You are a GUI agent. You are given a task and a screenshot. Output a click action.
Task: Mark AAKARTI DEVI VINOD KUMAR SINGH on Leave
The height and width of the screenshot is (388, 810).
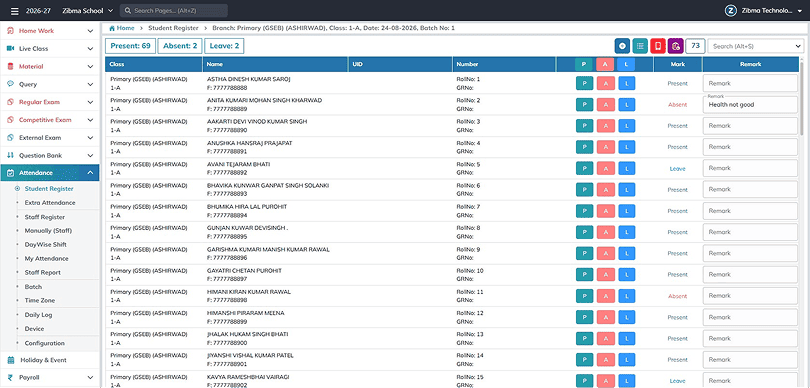[x=627, y=126]
